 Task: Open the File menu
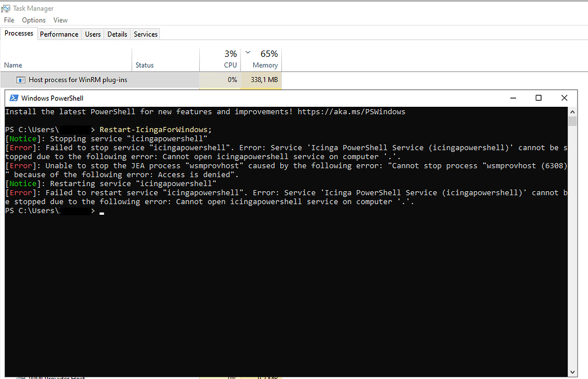click(x=9, y=20)
